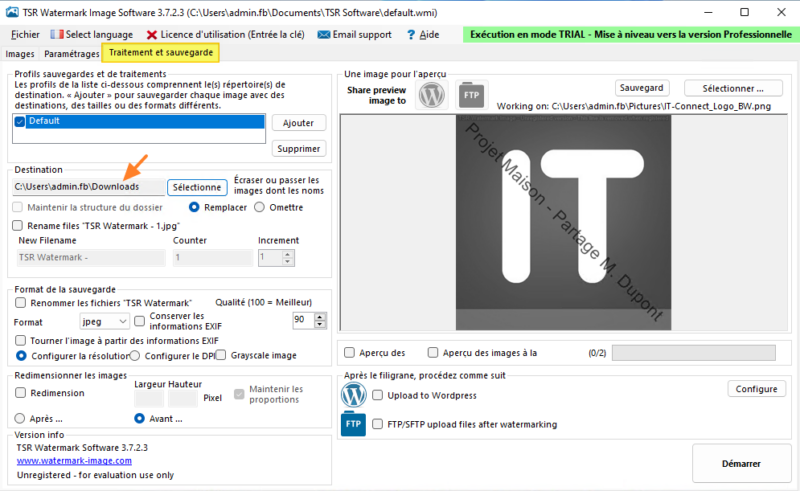Click the Largeur input box
The image size is (800, 491).
click(x=149, y=398)
